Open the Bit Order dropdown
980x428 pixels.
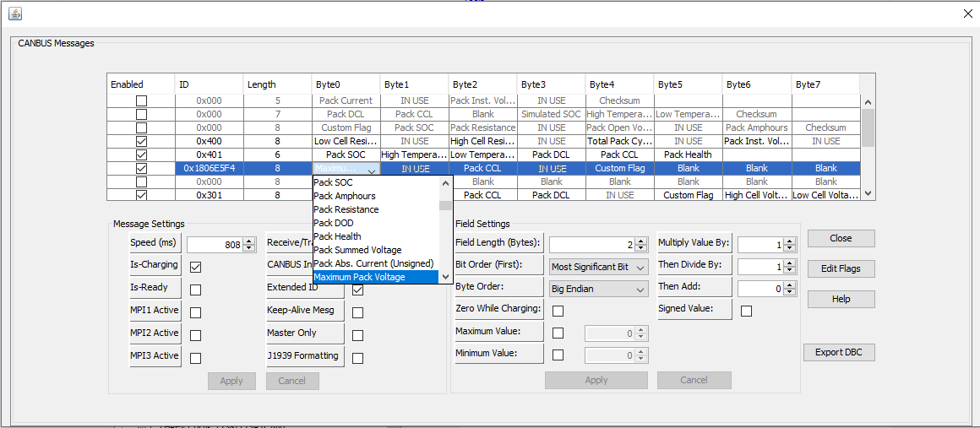(x=598, y=267)
